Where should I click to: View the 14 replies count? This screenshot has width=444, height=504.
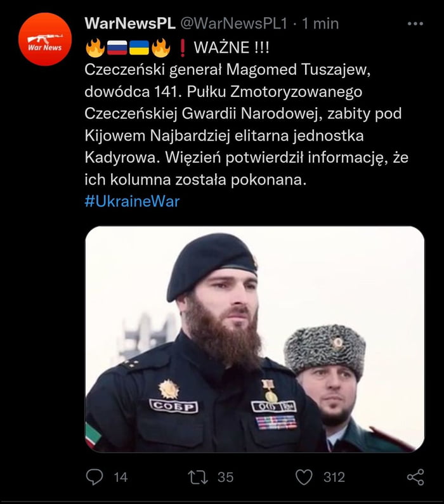(121, 477)
